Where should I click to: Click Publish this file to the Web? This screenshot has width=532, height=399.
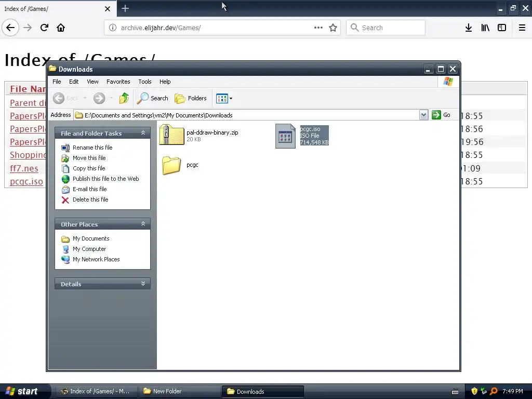click(105, 179)
